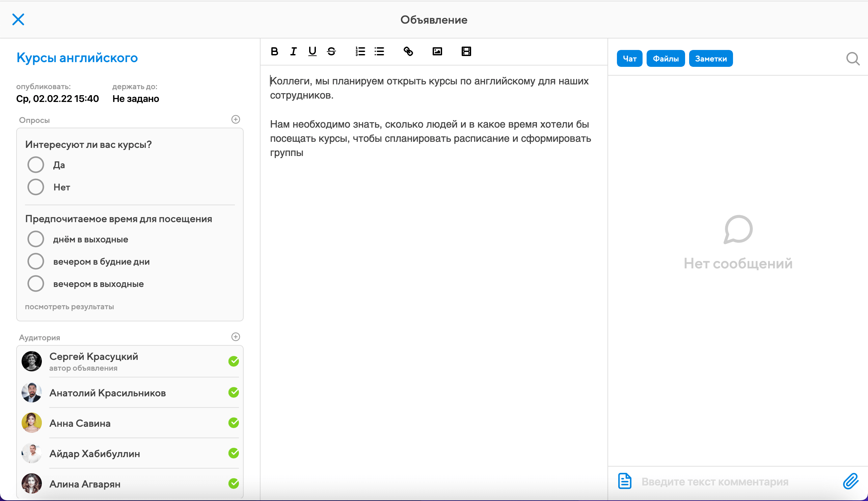Screen dimensions: 868x501
Task: Insert a numbered list
Action: coord(360,52)
